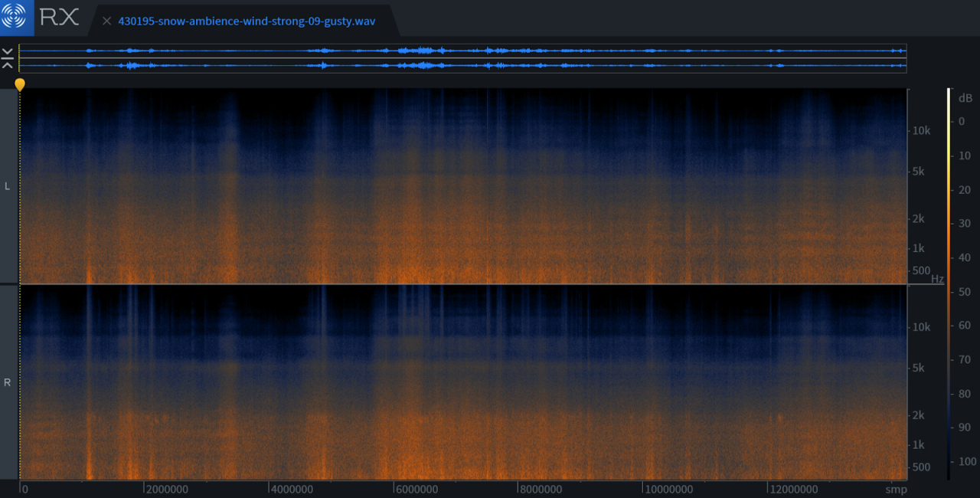The height and width of the screenshot is (498, 980).
Task: Click the 500 Hz axis marking
Action: click(x=920, y=270)
